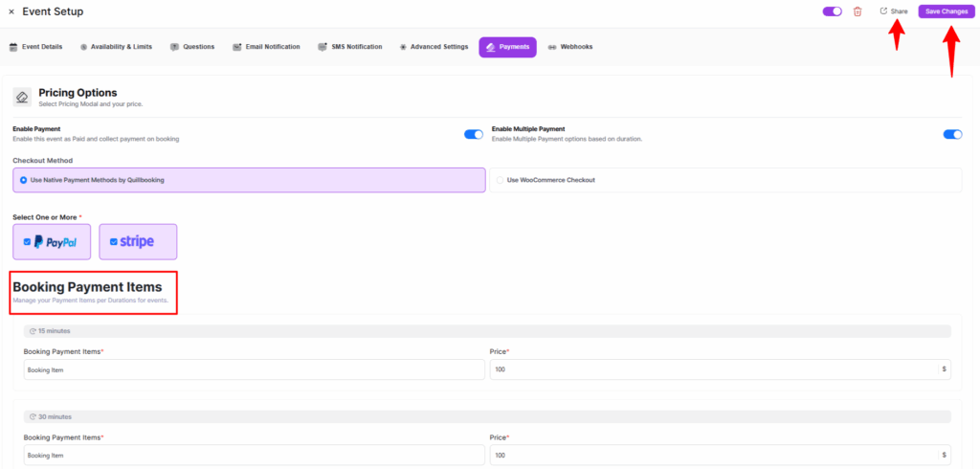
Task: Toggle the event status switch in header
Action: [x=832, y=11]
